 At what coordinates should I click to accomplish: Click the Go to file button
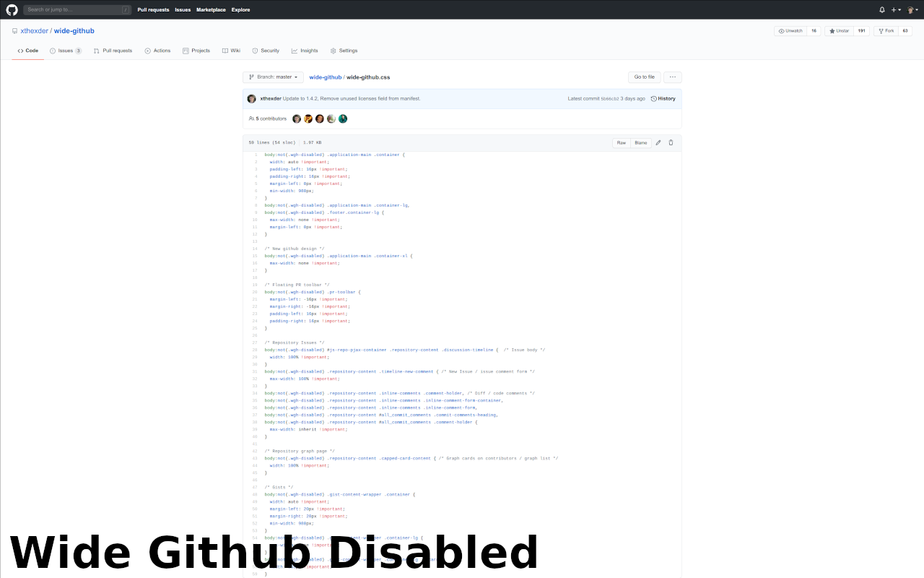[x=644, y=77]
